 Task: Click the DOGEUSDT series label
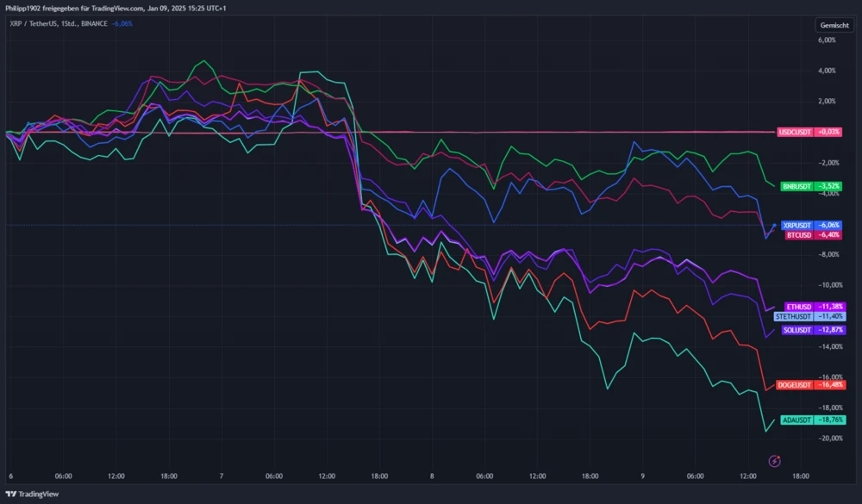[x=810, y=384]
